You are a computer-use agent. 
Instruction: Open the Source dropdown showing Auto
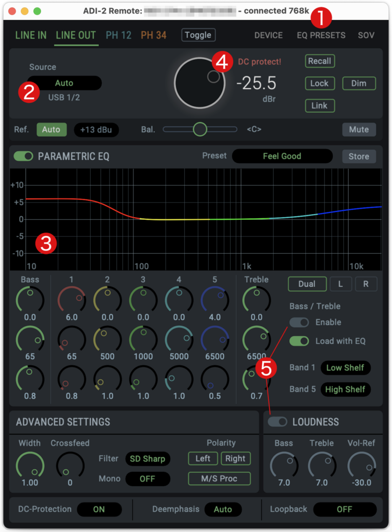pos(64,83)
